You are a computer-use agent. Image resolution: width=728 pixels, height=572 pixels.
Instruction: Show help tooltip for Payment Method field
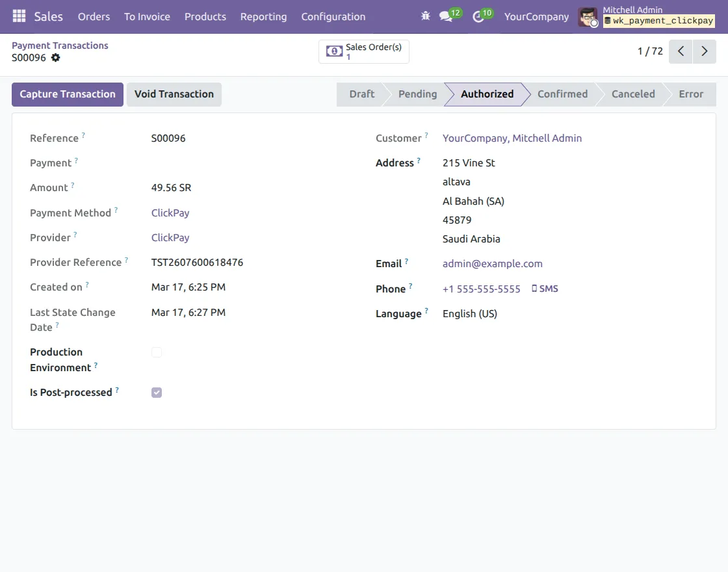click(116, 210)
